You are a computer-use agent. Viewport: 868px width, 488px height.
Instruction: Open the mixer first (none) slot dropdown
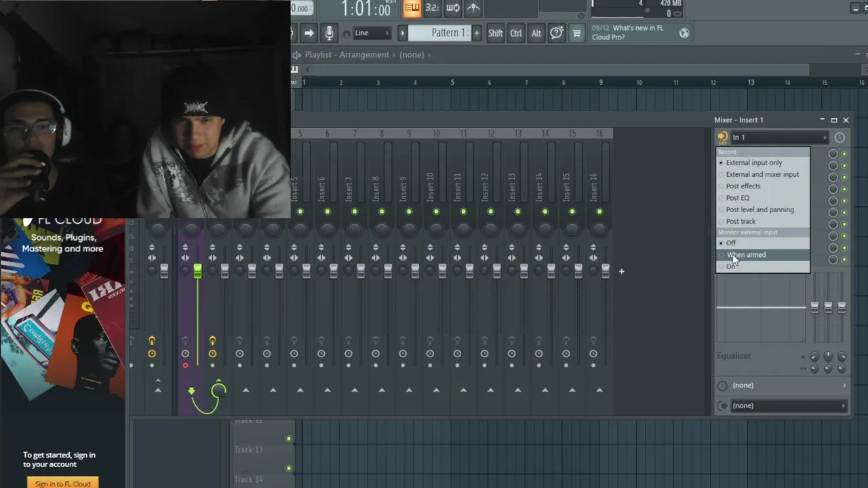click(x=788, y=386)
